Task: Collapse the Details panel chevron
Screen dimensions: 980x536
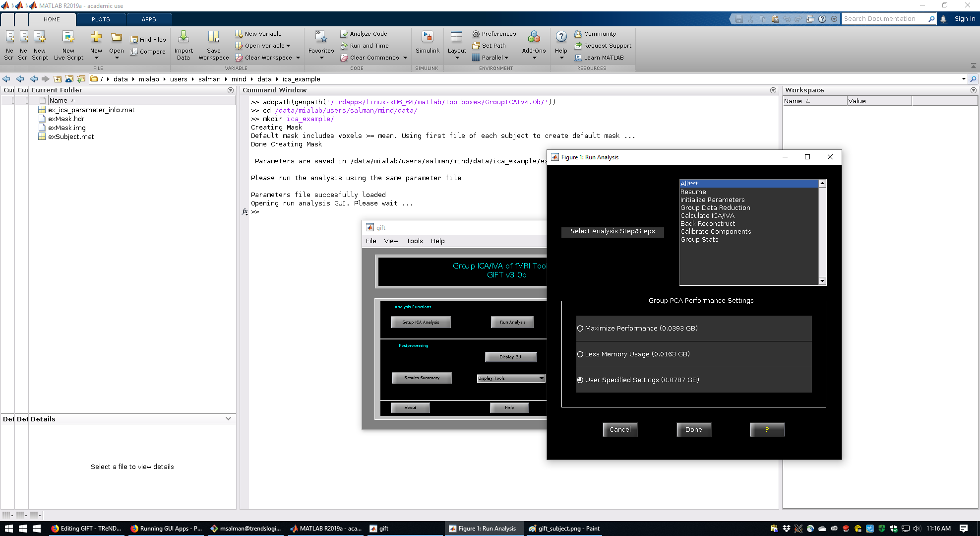Action: (x=228, y=419)
